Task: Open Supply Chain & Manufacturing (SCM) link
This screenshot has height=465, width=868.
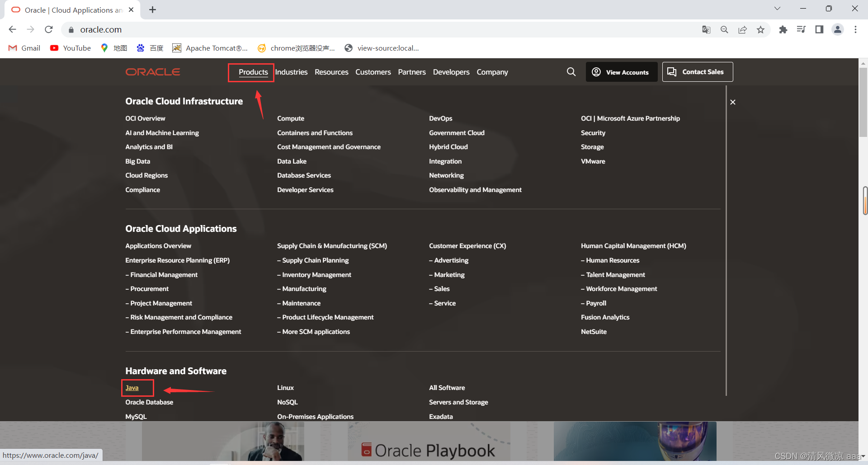Action: pyautogui.click(x=332, y=246)
